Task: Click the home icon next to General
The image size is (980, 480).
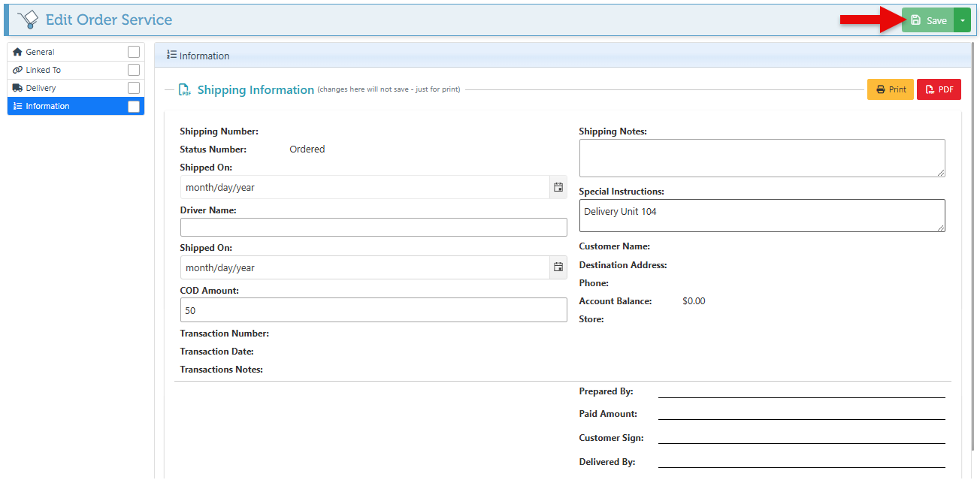Action: coord(18,52)
